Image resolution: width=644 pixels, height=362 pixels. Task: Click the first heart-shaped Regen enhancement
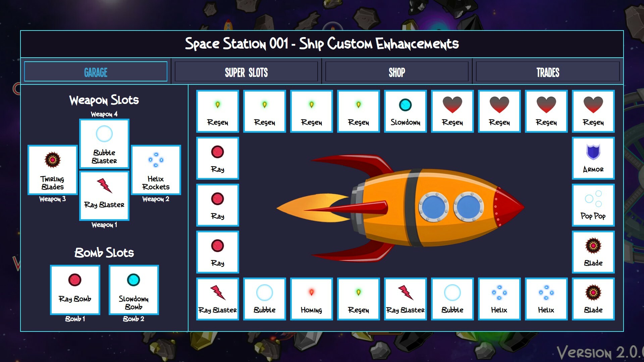click(452, 111)
